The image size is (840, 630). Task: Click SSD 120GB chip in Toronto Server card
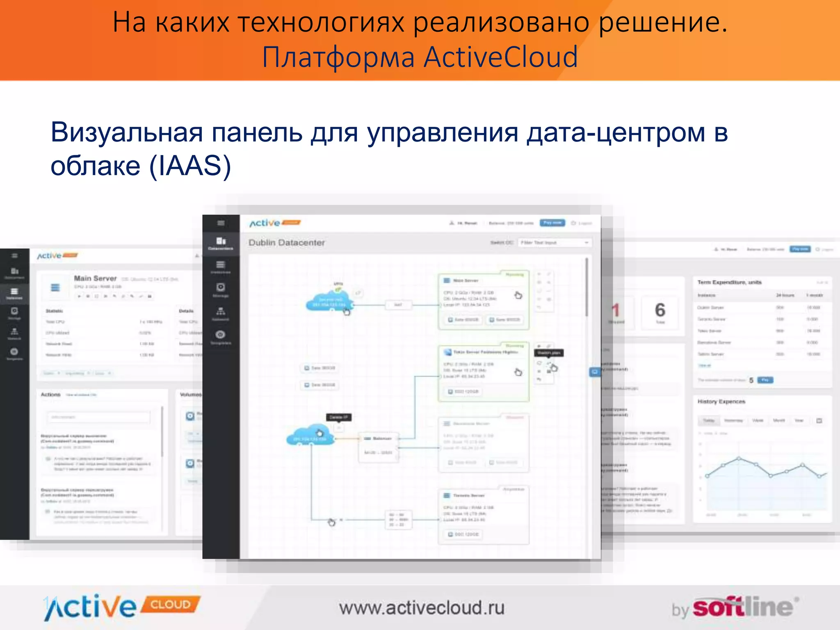coord(463,534)
